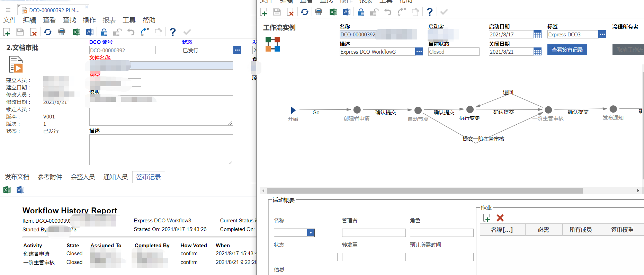This screenshot has width=644, height=275.
Task: Export to Word from the DCO window toolbar
Action: pyautogui.click(x=90, y=32)
